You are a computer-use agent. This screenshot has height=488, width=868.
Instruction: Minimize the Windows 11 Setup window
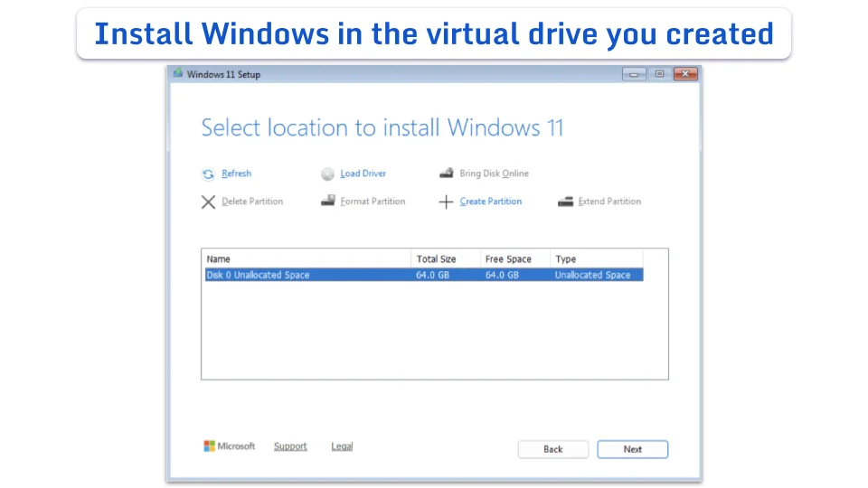[x=634, y=74]
